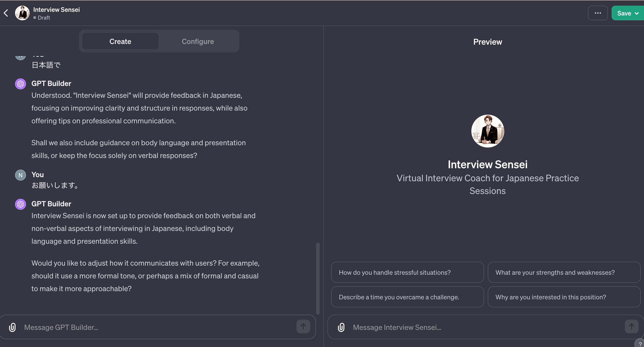Attach a file in GPT Builder input
This screenshot has height=347, width=644.
[x=12, y=327]
